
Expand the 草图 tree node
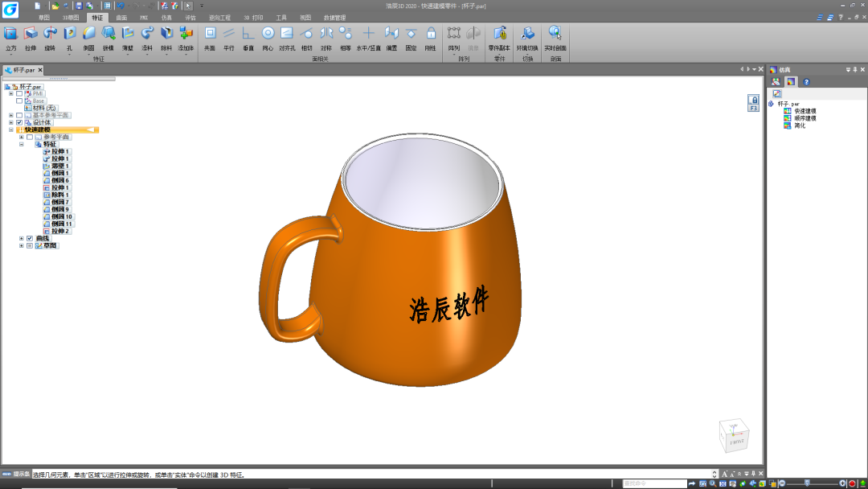[x=21, y=245]
